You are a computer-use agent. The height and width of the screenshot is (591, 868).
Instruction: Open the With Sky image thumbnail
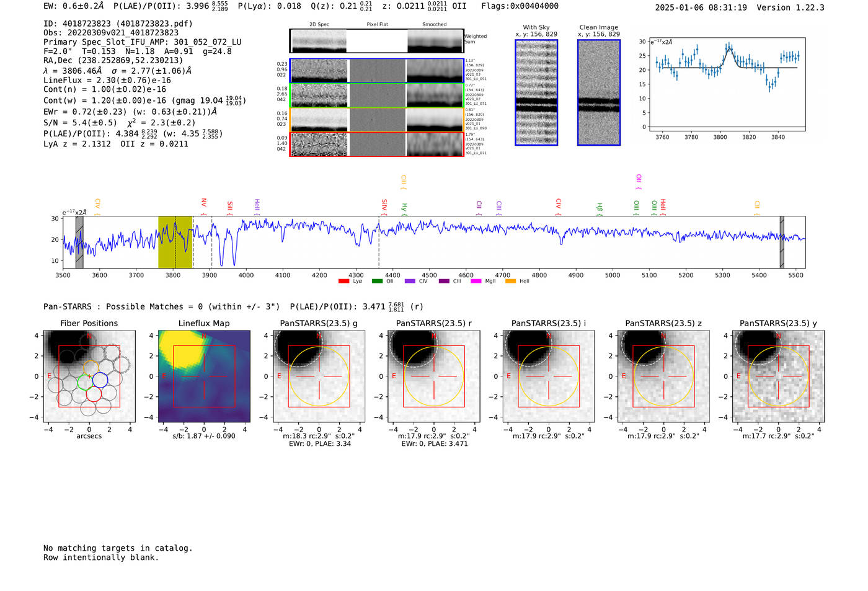[x=536, y=92]
